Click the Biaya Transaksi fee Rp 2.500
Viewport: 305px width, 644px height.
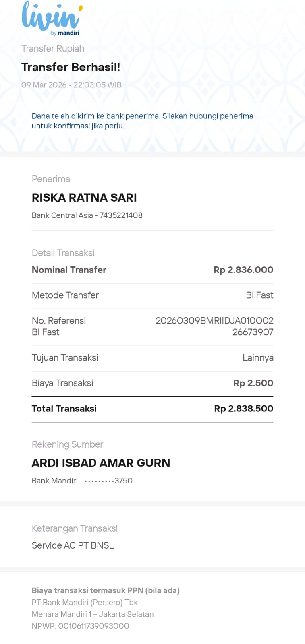tap(253, 383)
